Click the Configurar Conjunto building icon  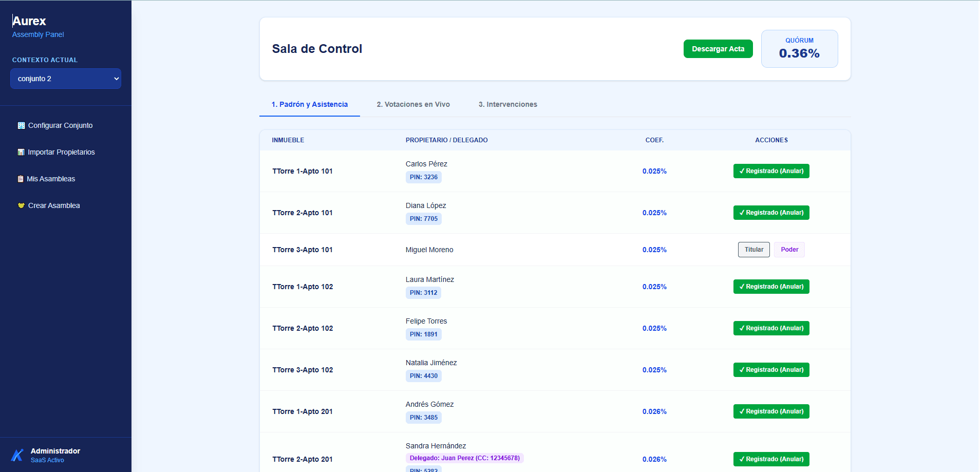click(21, 125)
